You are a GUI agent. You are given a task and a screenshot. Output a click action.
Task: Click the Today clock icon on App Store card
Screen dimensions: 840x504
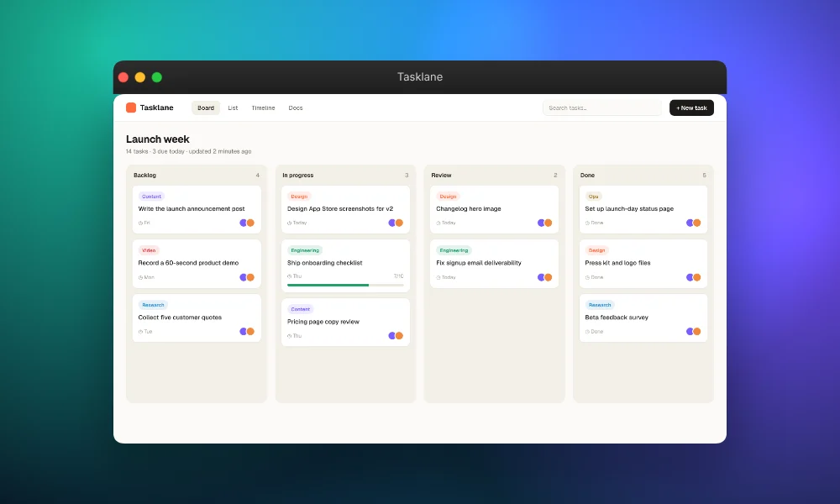point(289,223)
